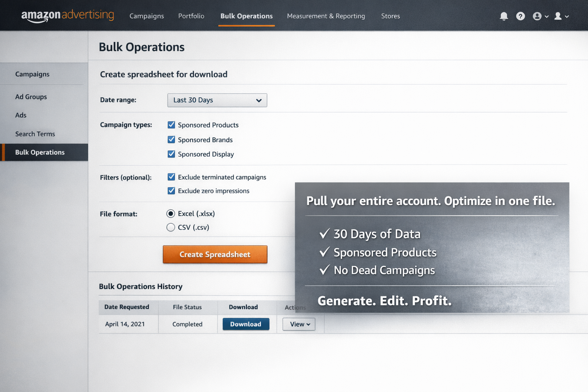Click the Amazon Advertising logo
The height and width of the screenshot is (392, 588).
click(67, 16)
